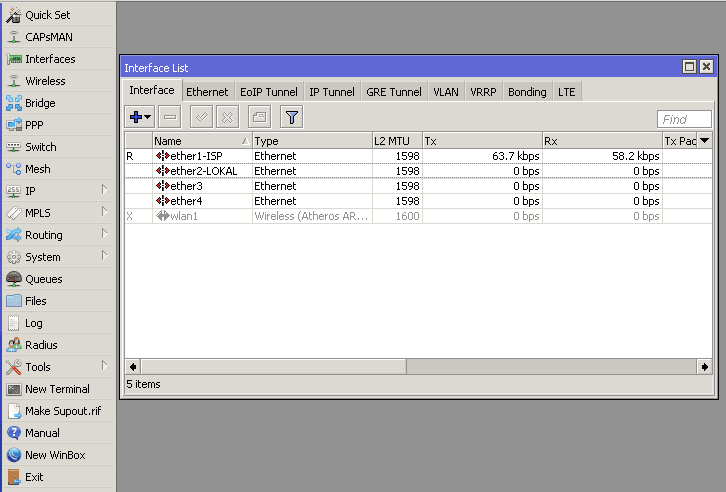
Task: Click Exit in the sidebar
Action: click(x=59, y=477)
